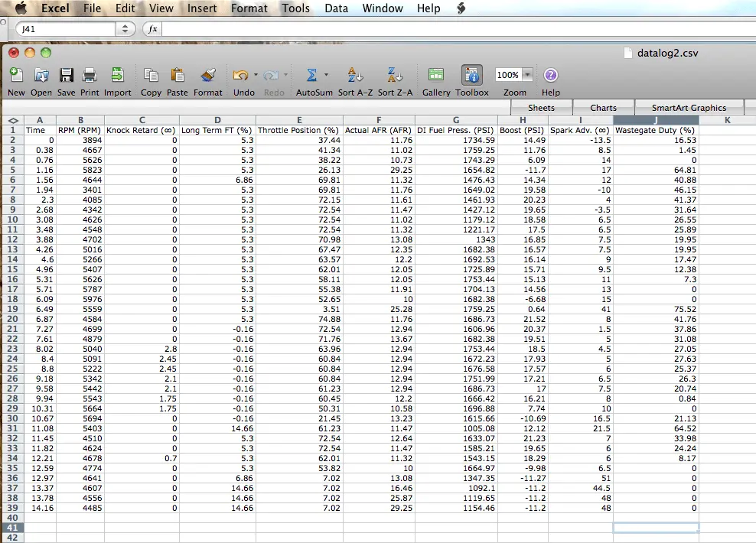Switch to the Charts tab

point(603,108)
